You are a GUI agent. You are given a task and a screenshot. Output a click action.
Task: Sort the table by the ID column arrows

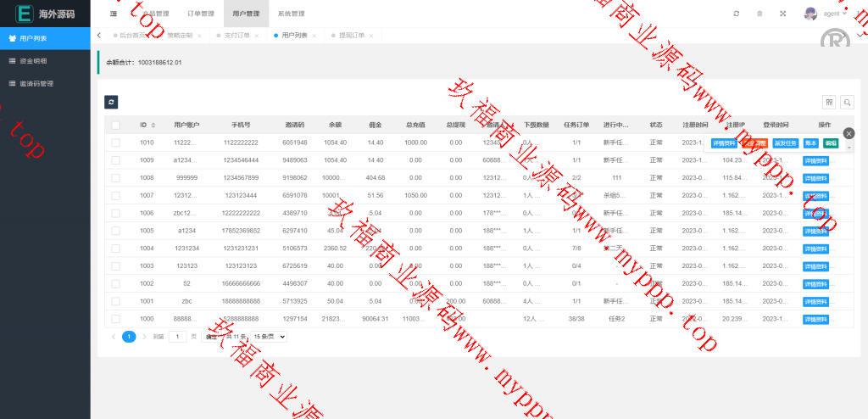153,125
